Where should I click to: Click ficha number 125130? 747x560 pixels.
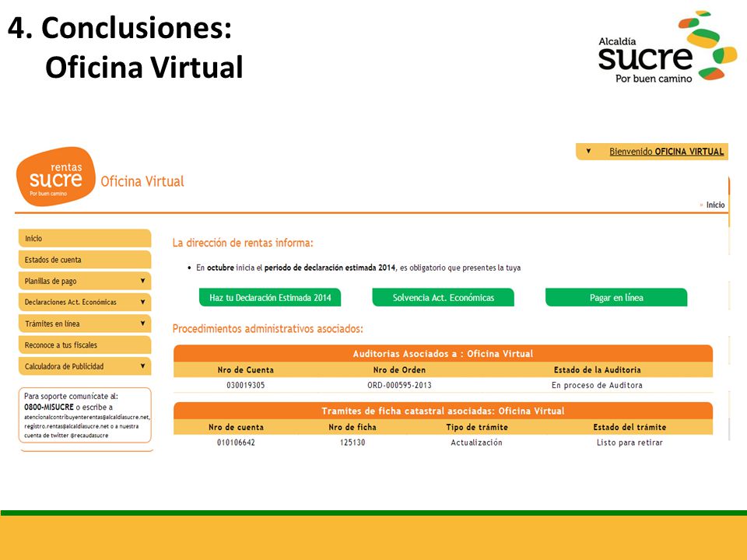pyautogui.click(x=352, y=443)
